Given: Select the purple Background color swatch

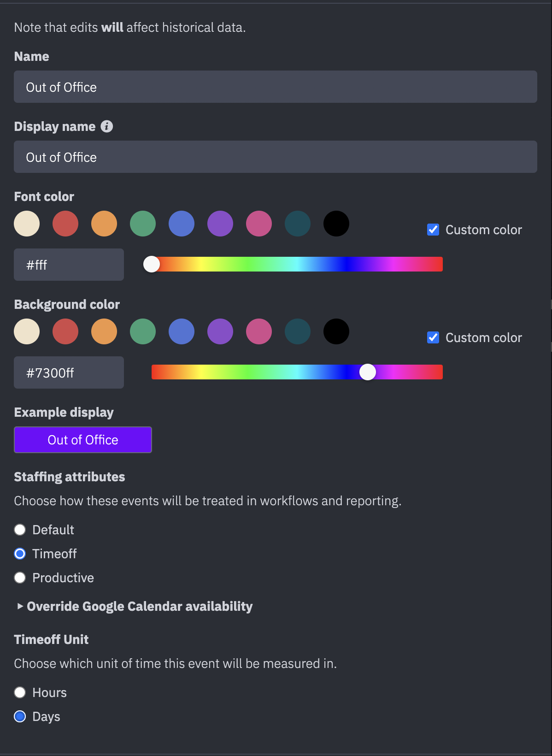Looking at the screenshot, I should point(220,331).
